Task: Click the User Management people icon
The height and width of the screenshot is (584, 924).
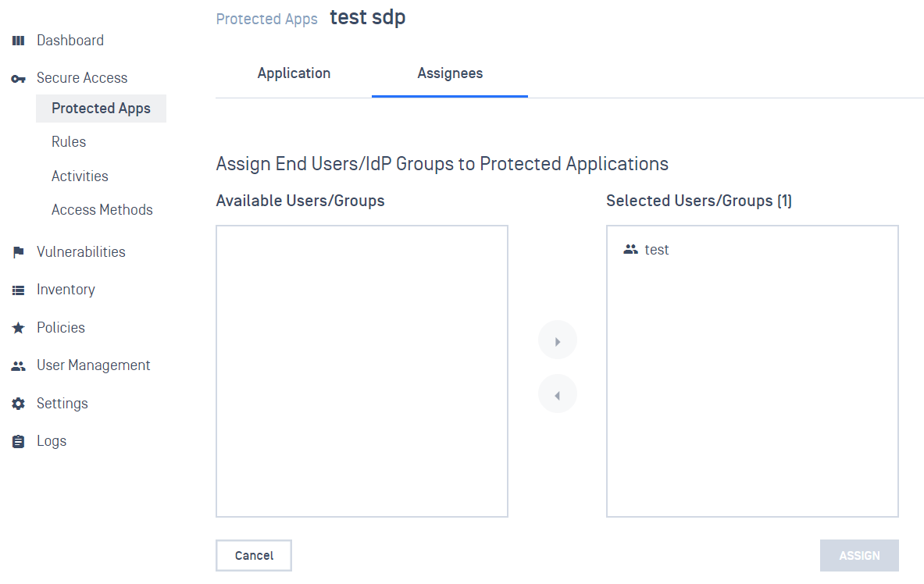Action: 19,366
